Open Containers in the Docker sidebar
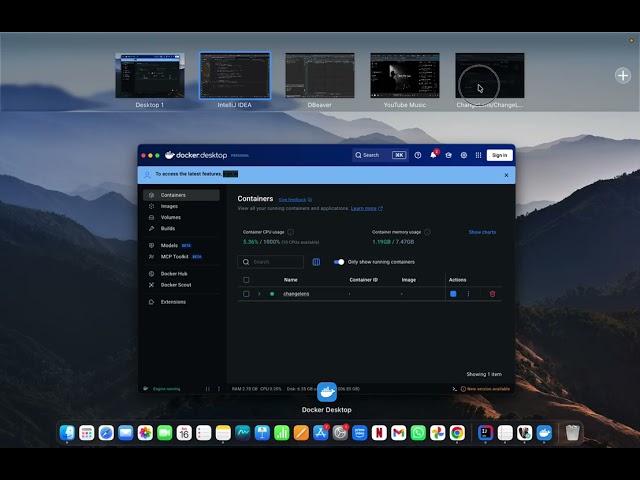640x480 pixels. pyautogui.click(x=181, y=195)
